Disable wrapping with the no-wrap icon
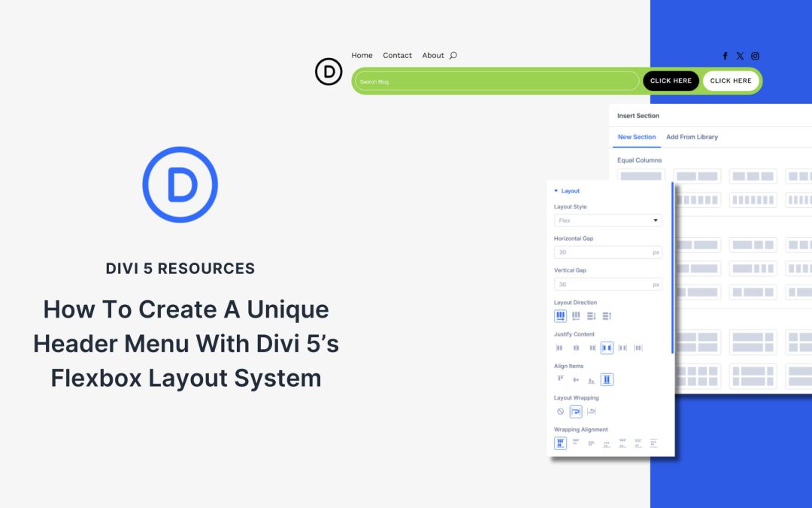The height and width of the screenshot is (508, 812). tap(560, 412)
